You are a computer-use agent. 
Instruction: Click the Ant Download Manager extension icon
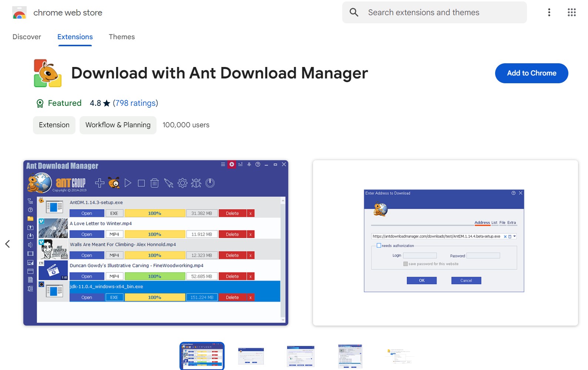[x=48, y=73]
